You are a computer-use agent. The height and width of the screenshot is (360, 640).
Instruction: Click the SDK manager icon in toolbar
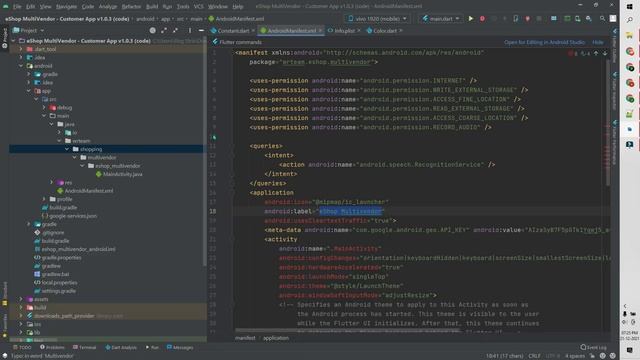(589, 18)
